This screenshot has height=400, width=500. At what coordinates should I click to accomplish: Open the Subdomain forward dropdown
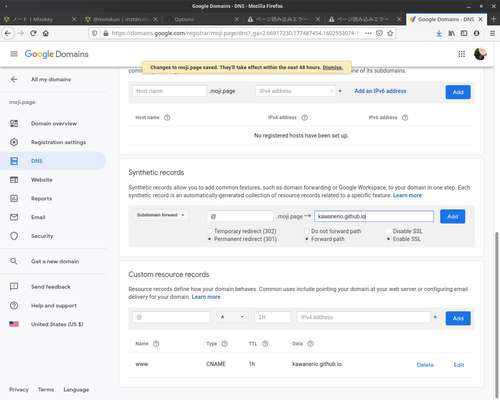click(161, 215)
